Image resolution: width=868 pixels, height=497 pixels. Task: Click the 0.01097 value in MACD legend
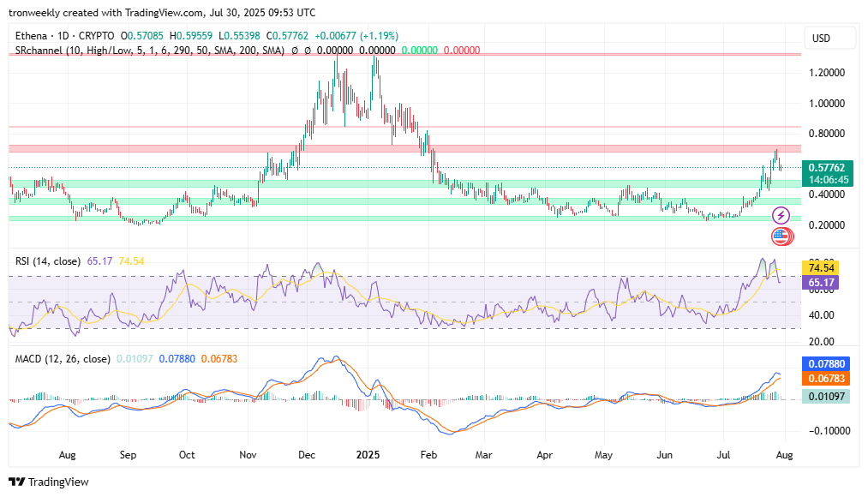(x=135, y=359)
